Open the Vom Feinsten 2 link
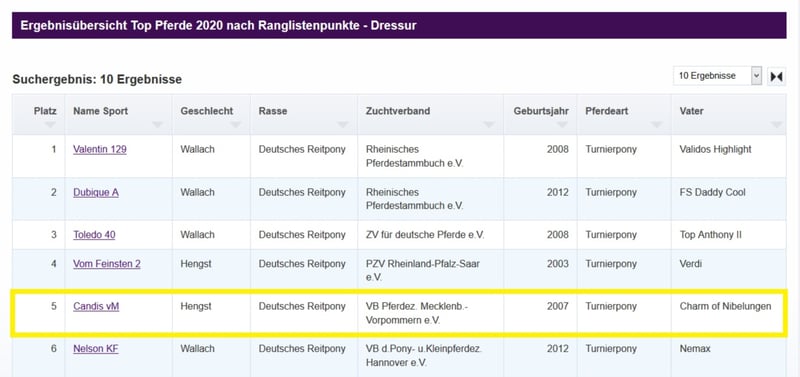Image resolution: width=800 pixels, height=377 pixels. click(107, 264)
